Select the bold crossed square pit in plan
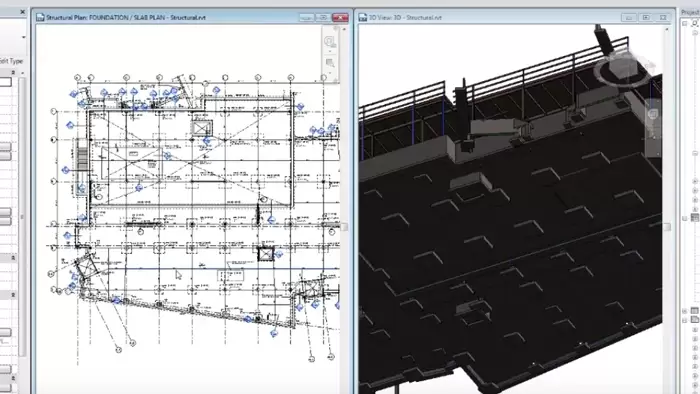The height and width of the screenshot is (394, 700). (x=266, y=253)
